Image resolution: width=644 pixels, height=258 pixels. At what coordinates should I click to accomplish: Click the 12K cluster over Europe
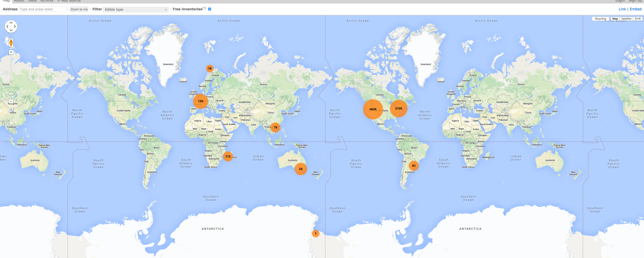pos(200,101)
